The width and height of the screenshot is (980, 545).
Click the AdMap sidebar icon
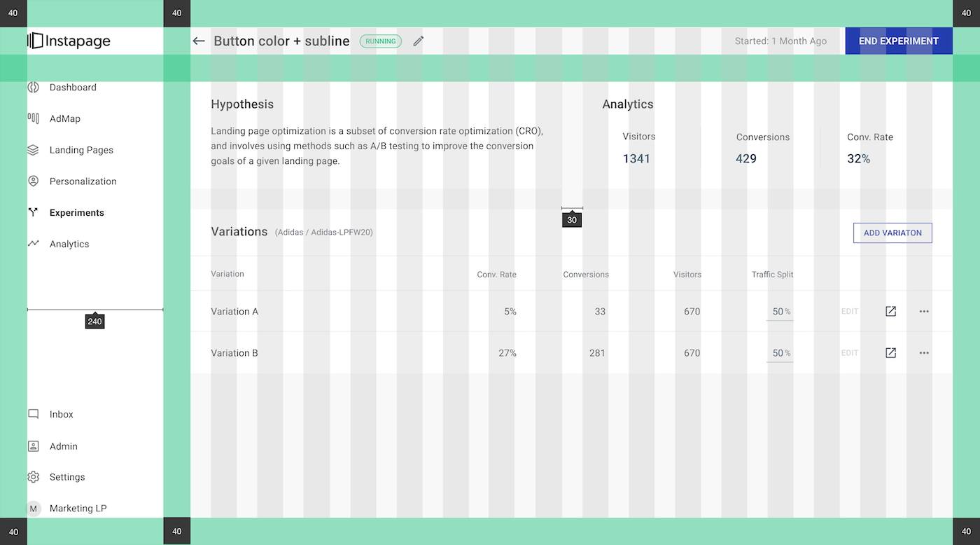coord(33,118)
